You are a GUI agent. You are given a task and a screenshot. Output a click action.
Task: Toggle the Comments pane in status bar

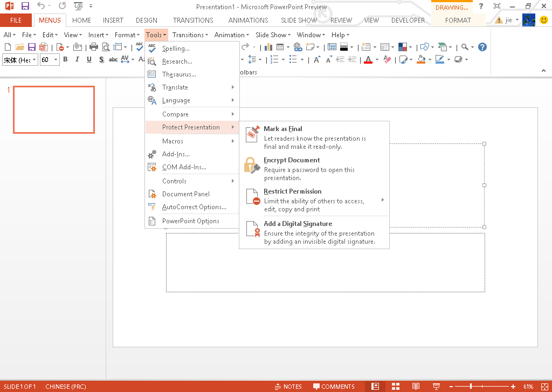[334, 387]
